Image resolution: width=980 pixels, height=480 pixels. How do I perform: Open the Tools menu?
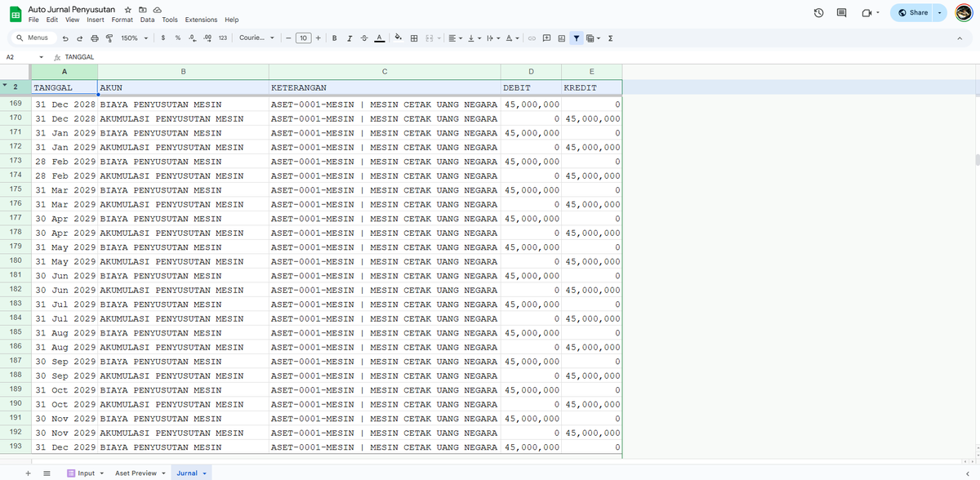(170, 20)
